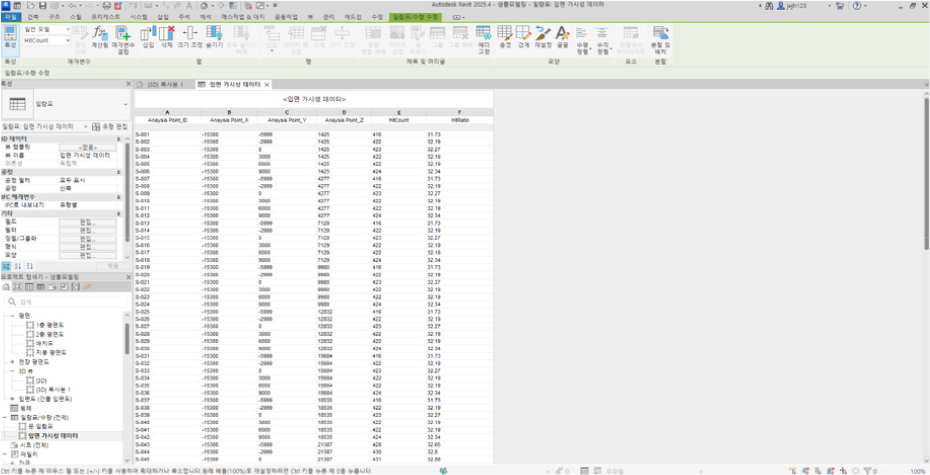Click the Borders (경계) icon
This screenshot has height=475, width=930.
pos(523,37)
